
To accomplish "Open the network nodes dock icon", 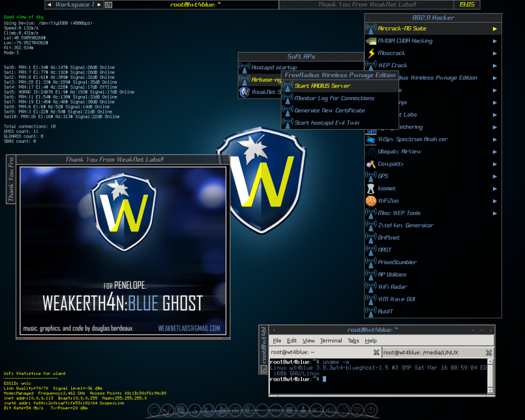I will [344, 410].
